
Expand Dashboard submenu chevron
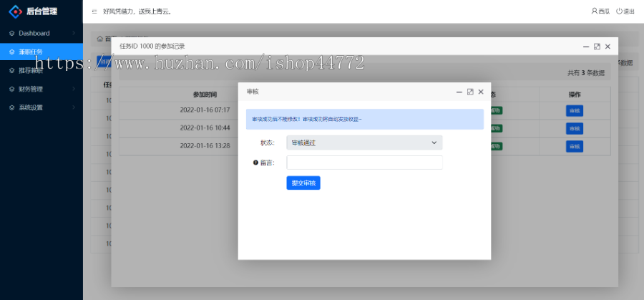pos(74,33)
